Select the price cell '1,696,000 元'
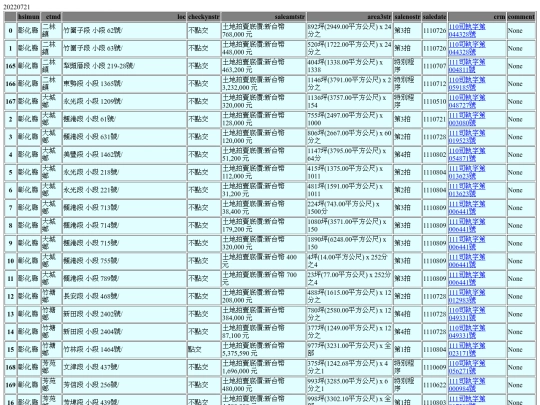 (x=263, y=367)
